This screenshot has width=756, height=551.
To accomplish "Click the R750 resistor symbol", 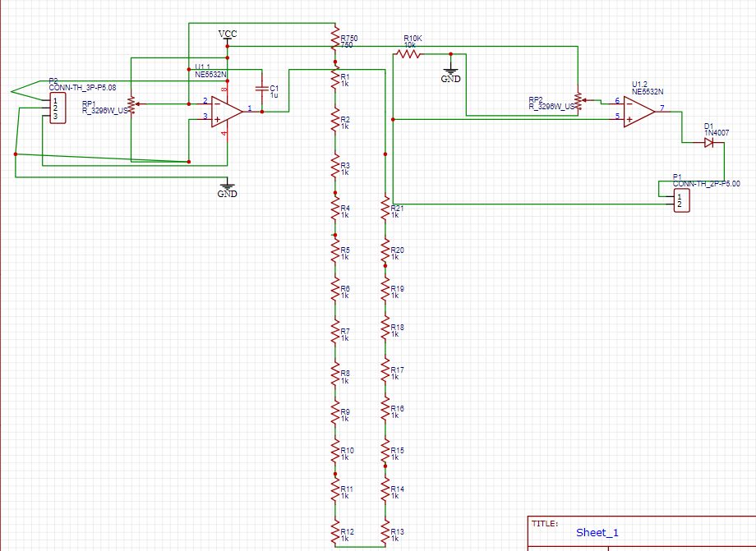I will (334, 38).
